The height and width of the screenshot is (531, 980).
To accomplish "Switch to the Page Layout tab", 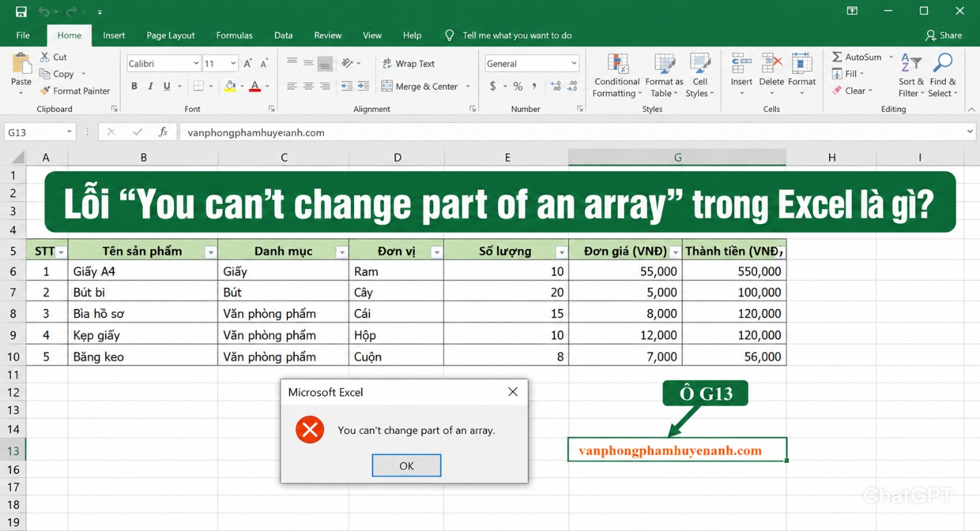I will coord(171,35).
